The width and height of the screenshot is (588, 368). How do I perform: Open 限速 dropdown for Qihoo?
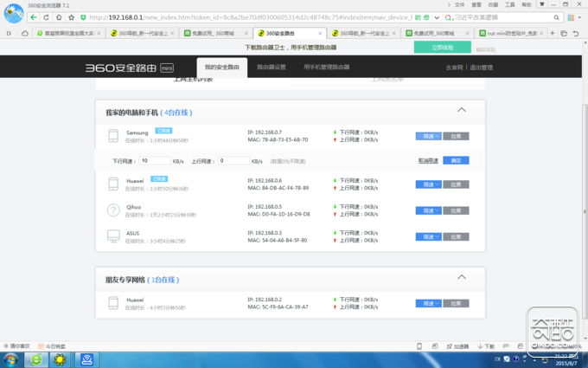tap(428, 210)
